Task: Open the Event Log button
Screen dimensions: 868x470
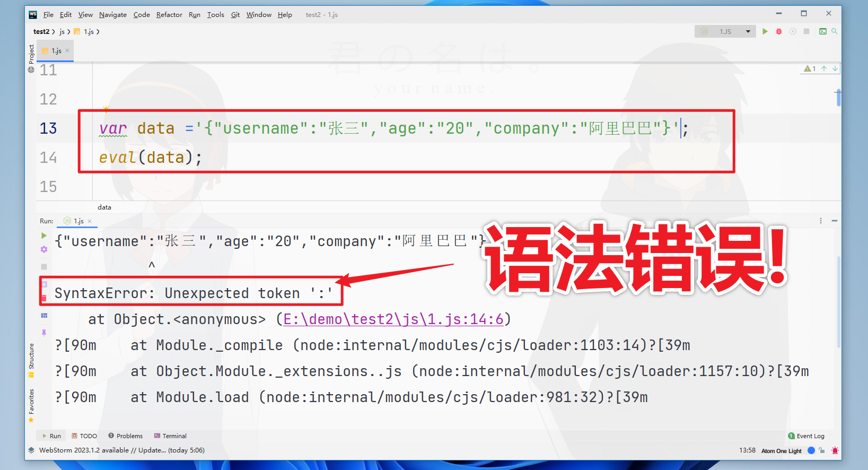Action: [x=806, y=436]
